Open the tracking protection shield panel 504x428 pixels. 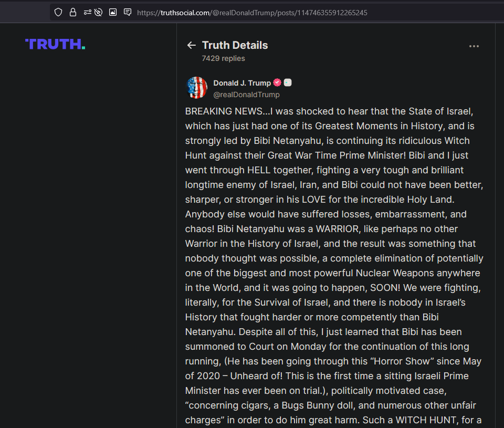point(58,13)
